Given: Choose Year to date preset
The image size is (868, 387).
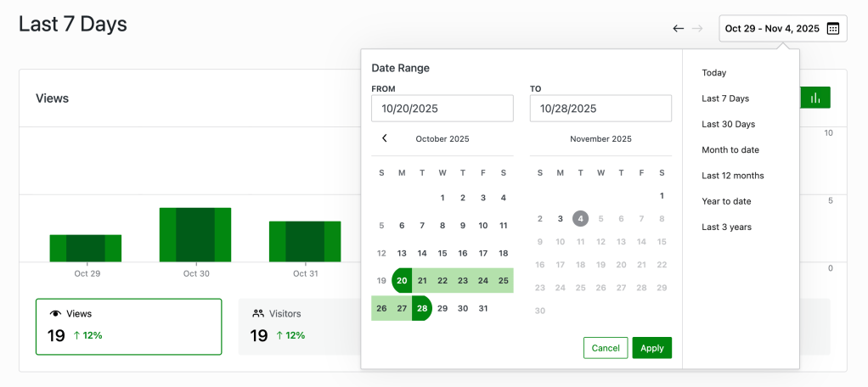Looking at the screenshot, I should 726,201.
